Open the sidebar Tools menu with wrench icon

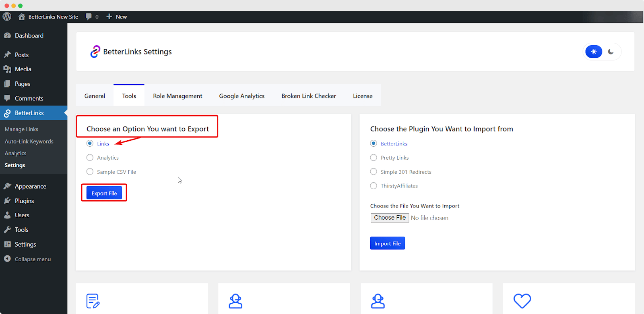tap(33, 230)
